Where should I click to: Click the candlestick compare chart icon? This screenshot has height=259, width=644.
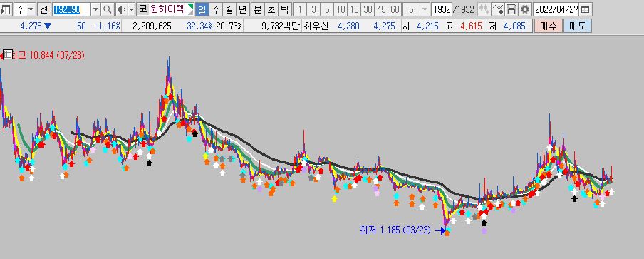tap(484, 9)
